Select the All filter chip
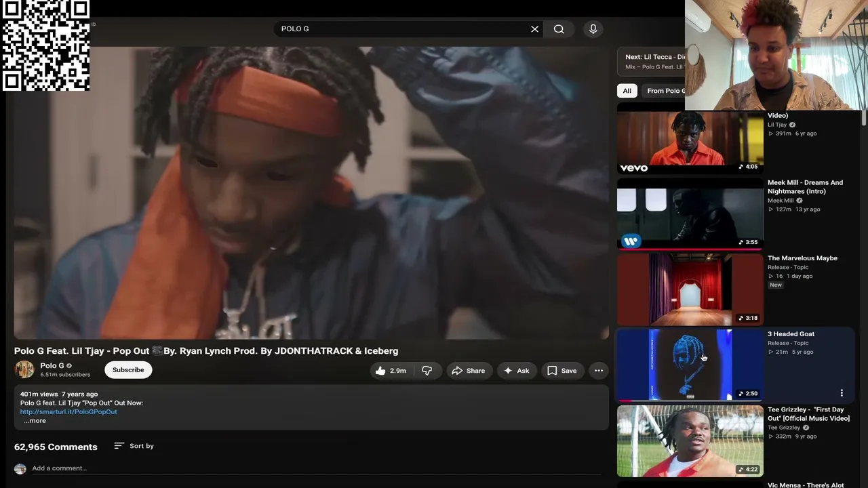The height and width of the screenshot is (488, 868). pyautogui.click(x=627, y=91)
